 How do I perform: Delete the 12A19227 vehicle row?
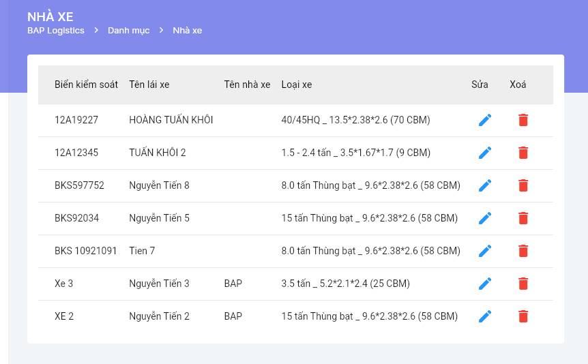pyautogui.click(x=523, y=120)
